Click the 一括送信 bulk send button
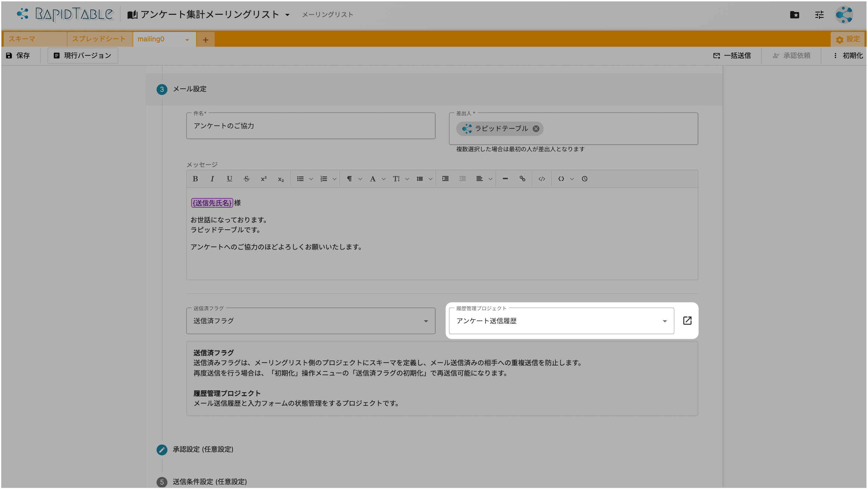868x489 pixels. click(732, 56)
